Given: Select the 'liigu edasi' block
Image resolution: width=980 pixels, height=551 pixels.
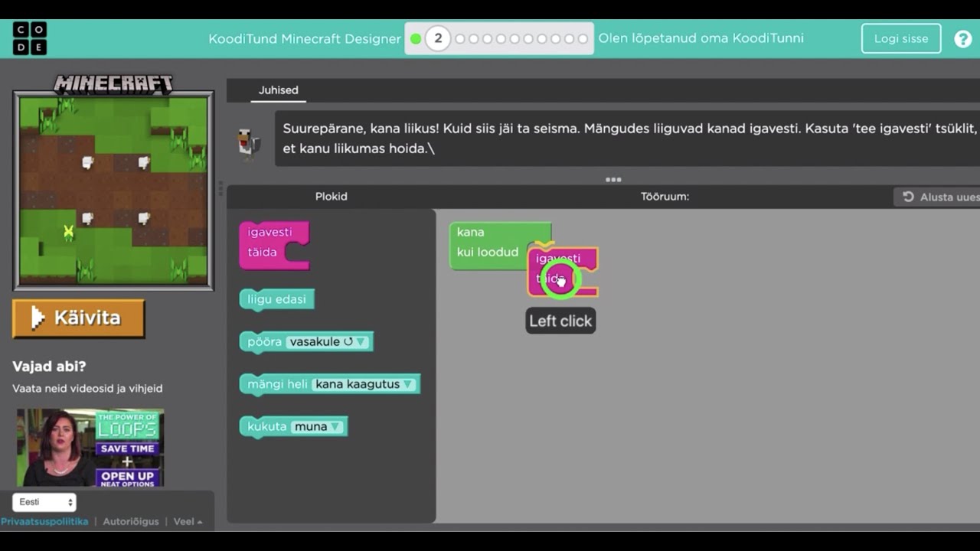Looking at the screenshot, I should 276,299.
